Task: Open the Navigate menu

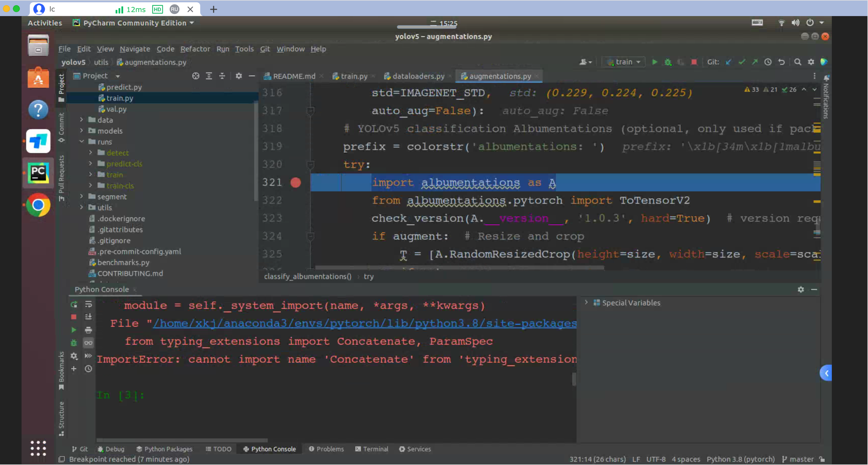Action: tap(135, 49)
